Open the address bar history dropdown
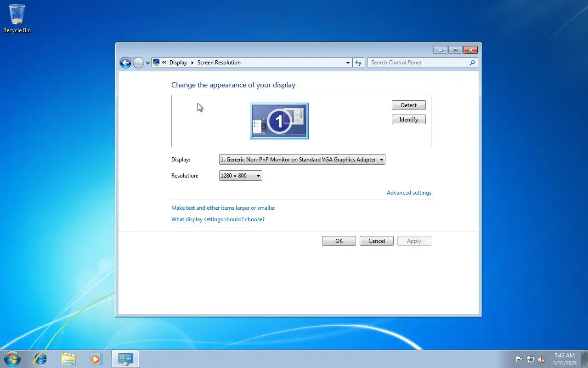Image resolution: width=588 pixels, height=368 pixels. coord(348,63)
